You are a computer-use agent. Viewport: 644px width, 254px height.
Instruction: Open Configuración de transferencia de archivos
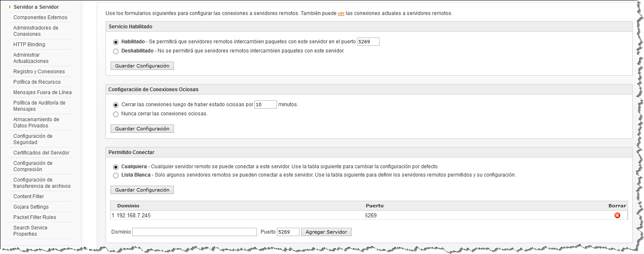tap(42, 183)
